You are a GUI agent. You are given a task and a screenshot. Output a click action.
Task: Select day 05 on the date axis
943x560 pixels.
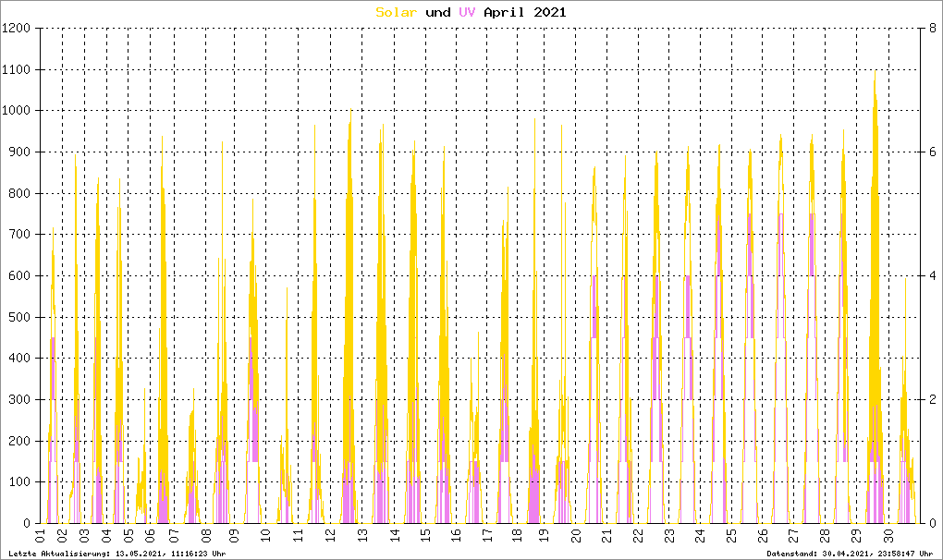(x=129, y=536)
